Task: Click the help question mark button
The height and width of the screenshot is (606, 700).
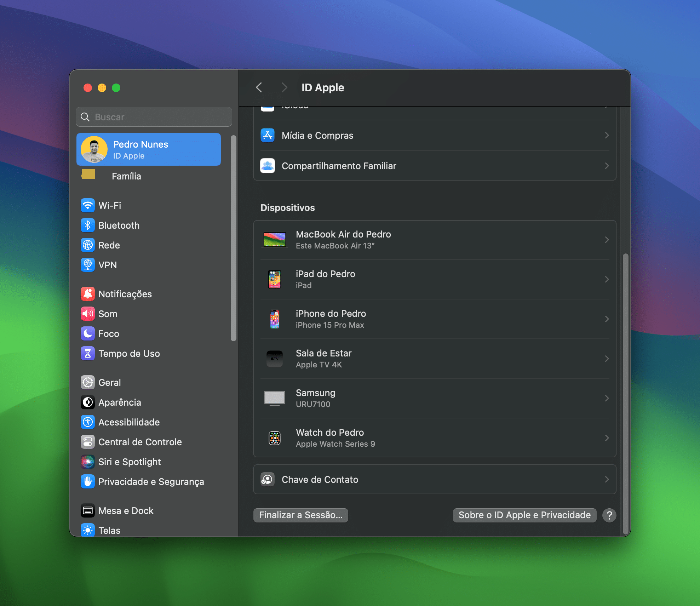Action: point(609,515)
